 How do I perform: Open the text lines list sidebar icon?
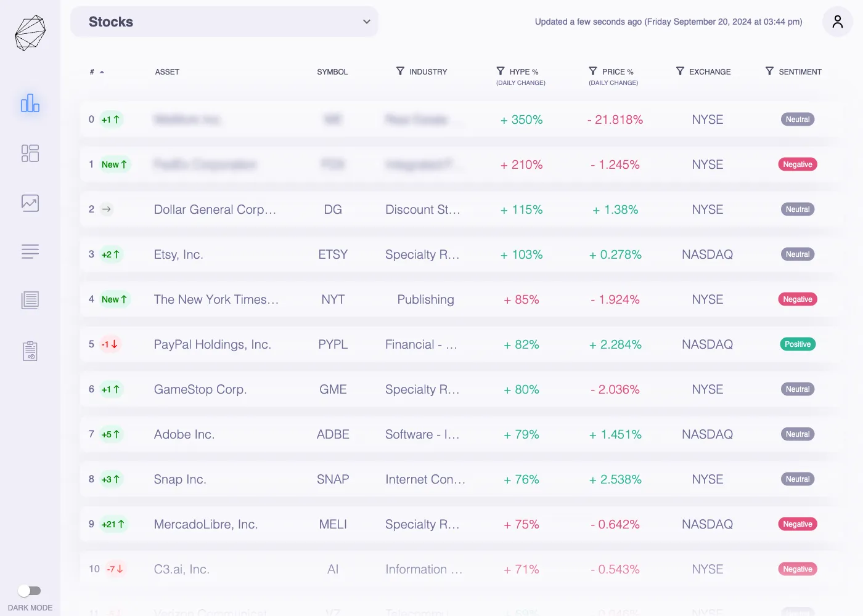30,251
